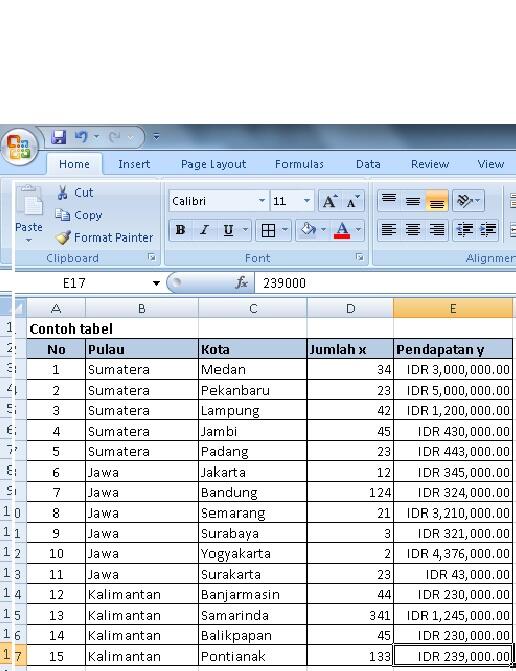Set Top Align vertical alignment
The width and height of the screenshot is (516, 671).
tap(389, 201)
